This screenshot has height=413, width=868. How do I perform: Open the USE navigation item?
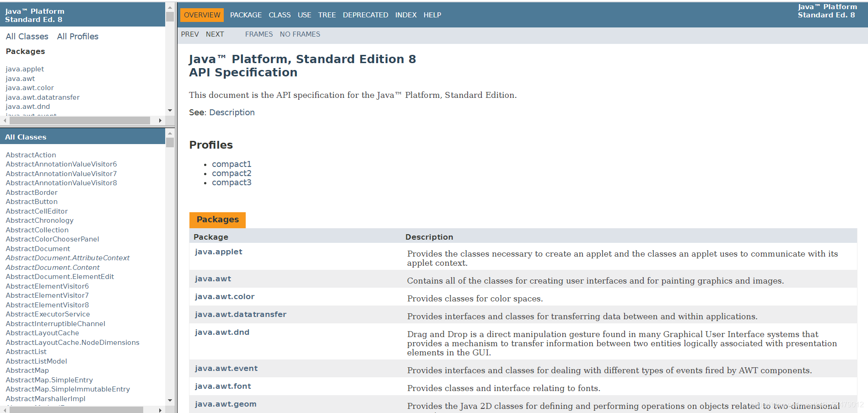304,15
